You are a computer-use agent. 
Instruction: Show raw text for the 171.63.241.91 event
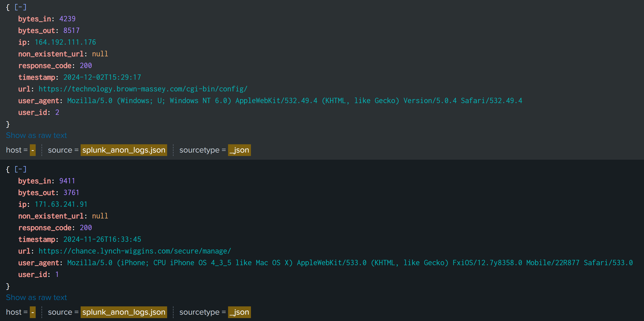(36, 298)
